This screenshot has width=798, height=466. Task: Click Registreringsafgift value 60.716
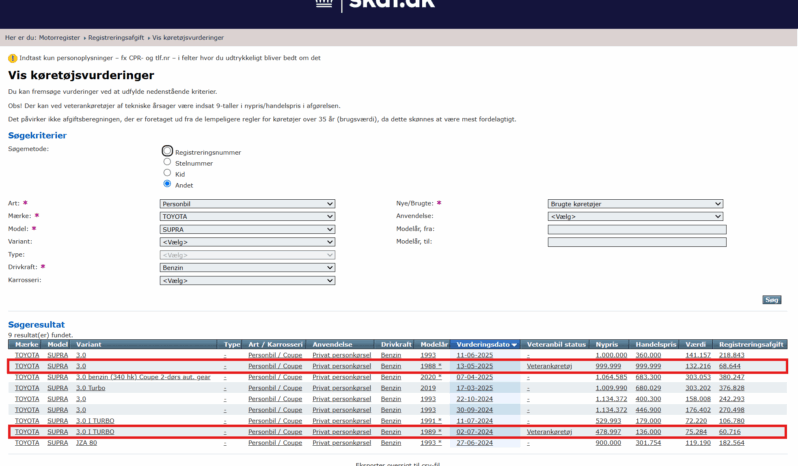(x=729, y=432)
